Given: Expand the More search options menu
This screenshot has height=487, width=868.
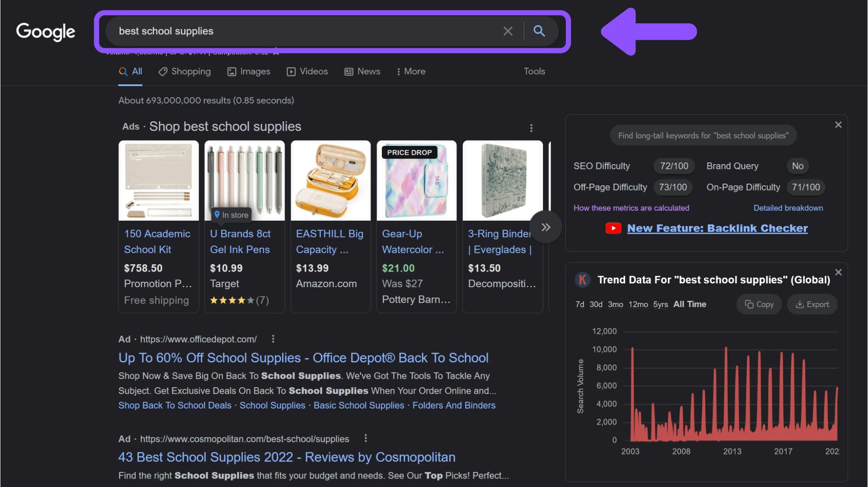Looking at the screenshot, I should coord(411,72).
